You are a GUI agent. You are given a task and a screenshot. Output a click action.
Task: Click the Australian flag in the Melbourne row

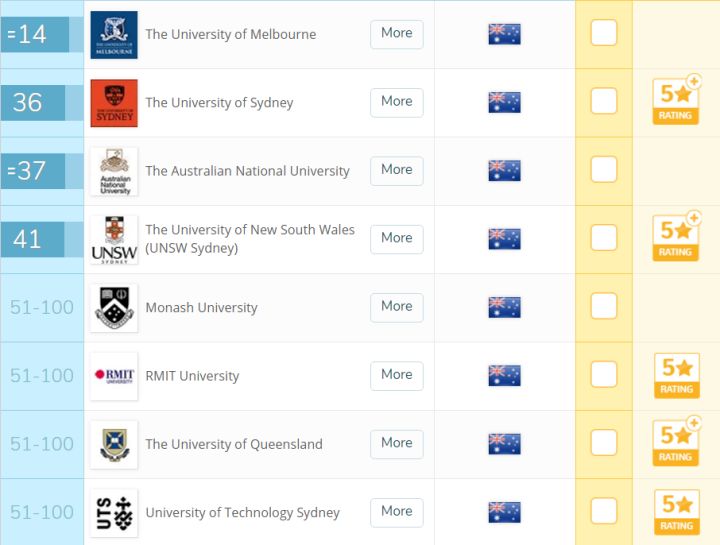point(504,34)
